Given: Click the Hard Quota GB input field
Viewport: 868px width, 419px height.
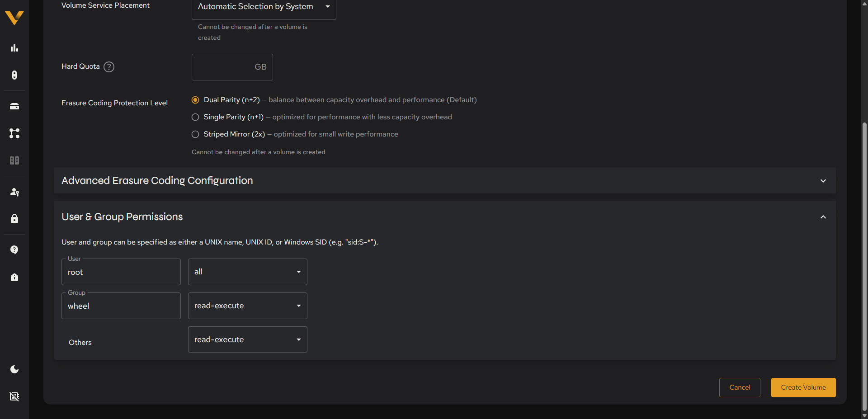Looking at the screenshot, I should pyautogui.click(x=232, y=67).
